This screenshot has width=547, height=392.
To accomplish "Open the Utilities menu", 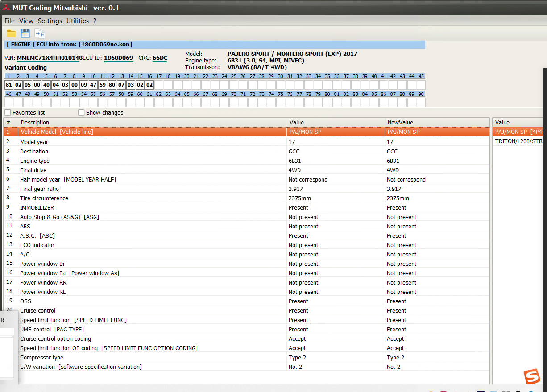I will click(x=78, y=21).
